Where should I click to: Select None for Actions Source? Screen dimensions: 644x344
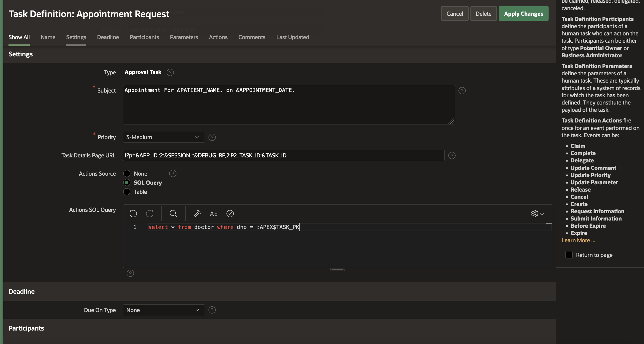pos(127,174)
